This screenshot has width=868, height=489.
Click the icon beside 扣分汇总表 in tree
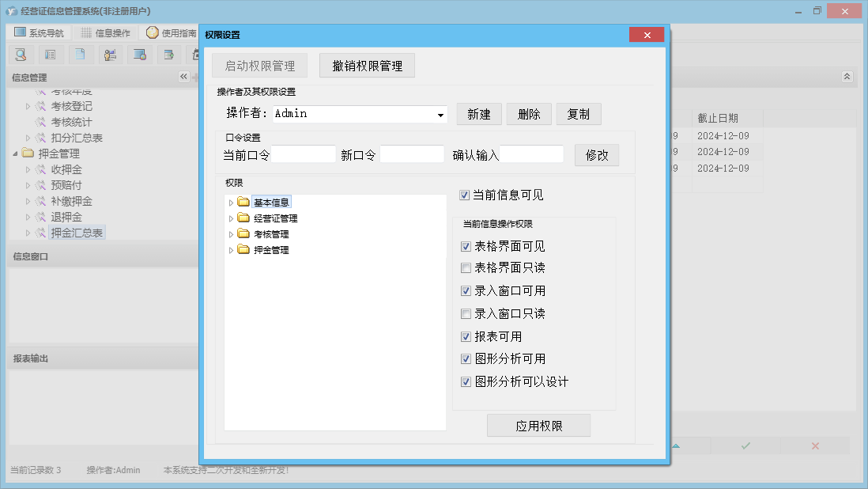(40, 138)
